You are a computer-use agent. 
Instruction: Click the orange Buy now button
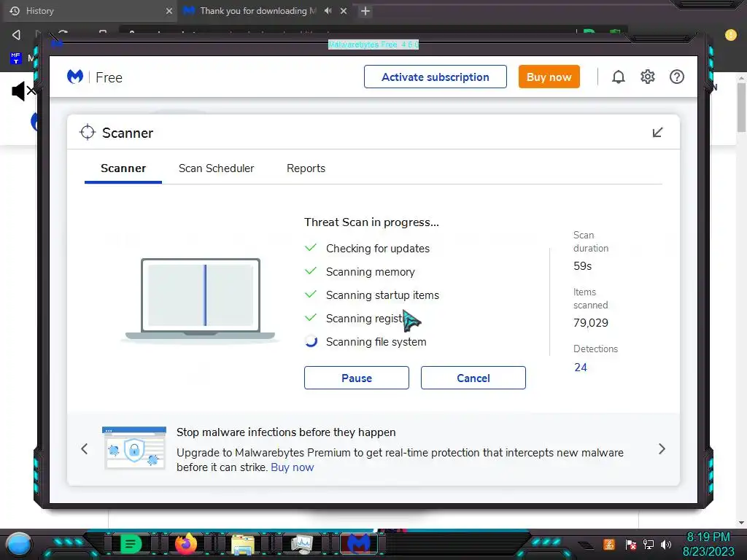(x=549, y=77)
